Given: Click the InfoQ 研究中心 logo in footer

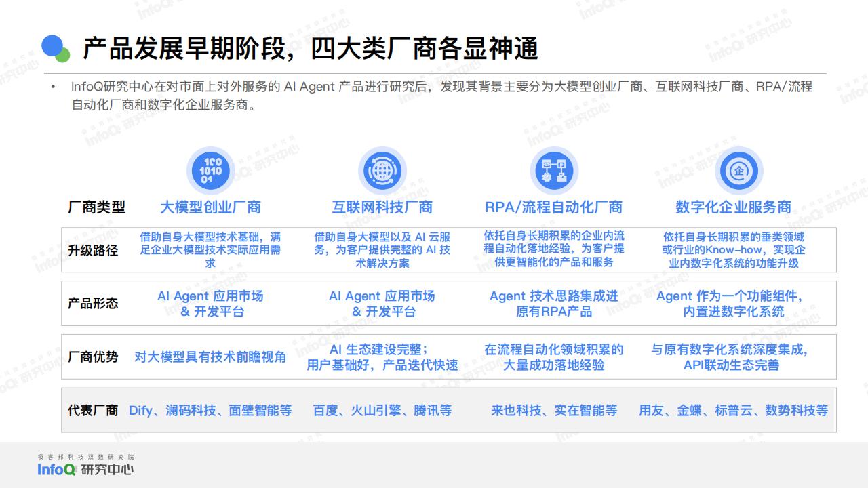Looking at the screenshot, I should click(85, 469).
